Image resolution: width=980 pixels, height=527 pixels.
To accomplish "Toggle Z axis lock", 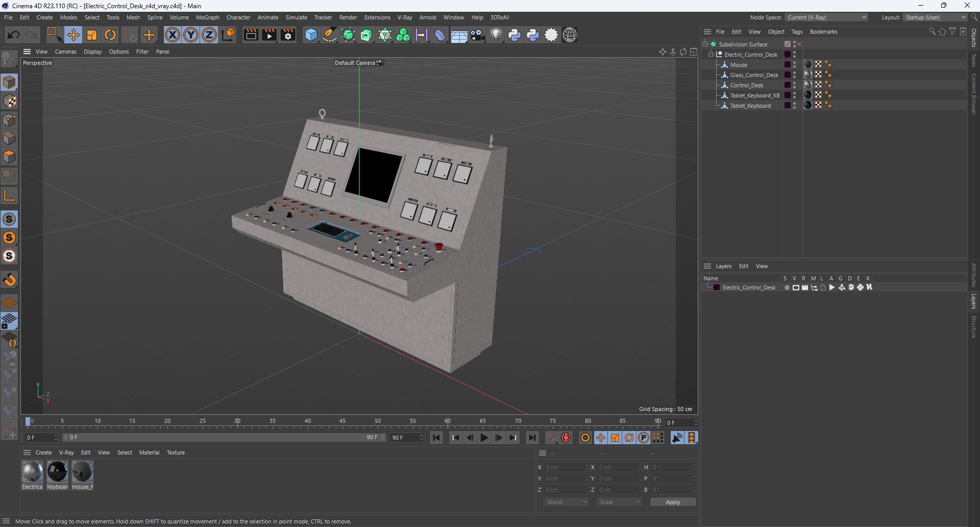I will click(209, 35).
